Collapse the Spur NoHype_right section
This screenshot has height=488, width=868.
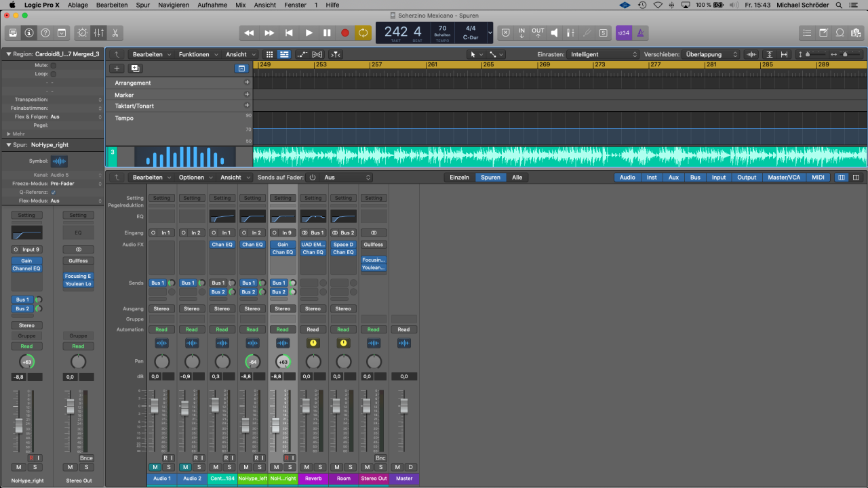9,144
